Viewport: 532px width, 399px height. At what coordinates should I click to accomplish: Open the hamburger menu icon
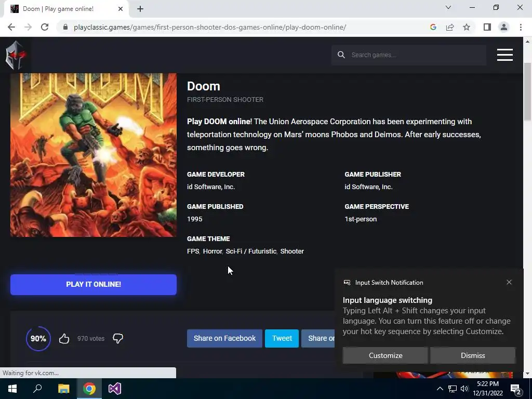pyautogui.click(x=504, y=55)
